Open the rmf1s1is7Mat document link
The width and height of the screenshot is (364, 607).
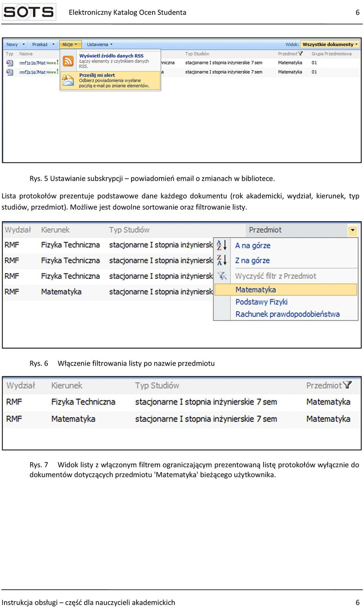[32, 63]
